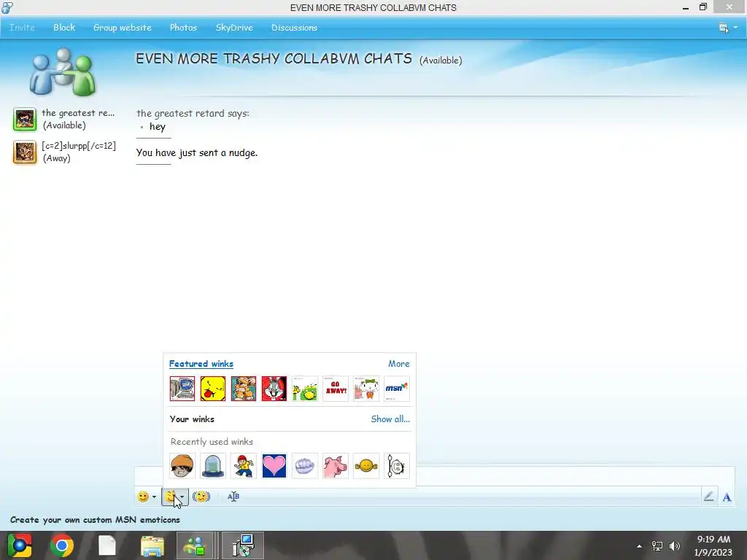This screenshot has height=560, width=747.
Task: Open Photos from the top bar
Action: coord(183,28)
